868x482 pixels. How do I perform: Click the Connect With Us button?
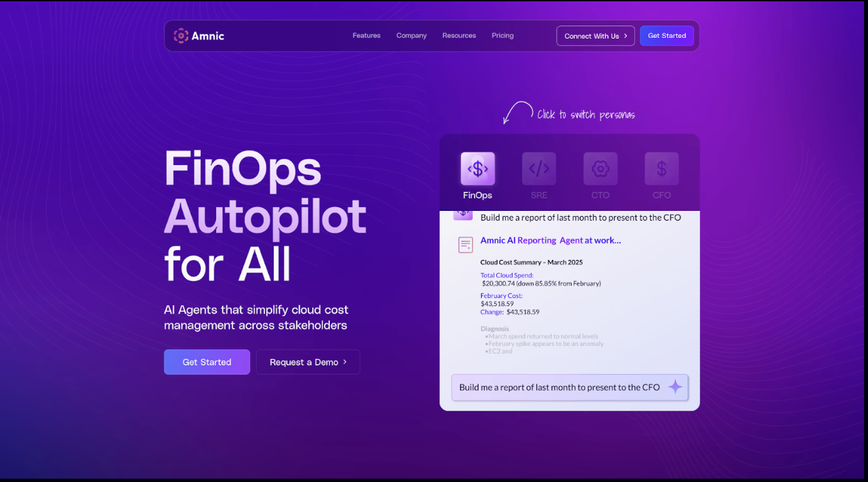(596, 36)
